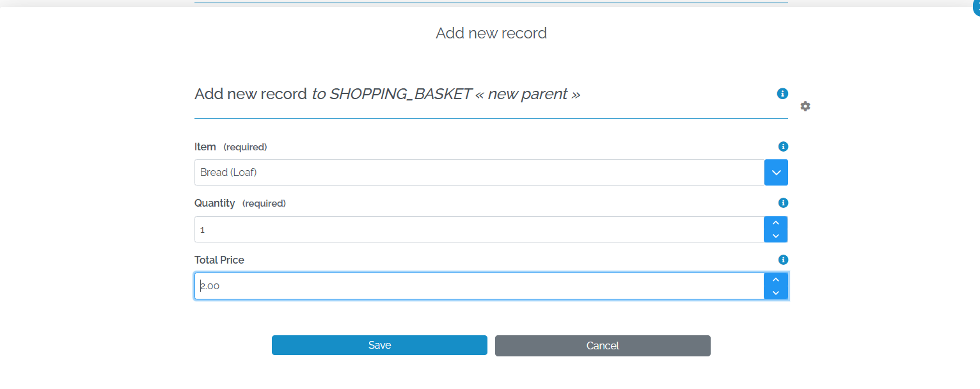Click the SHOPPING_BASKET new parent heading
The width and height of the screenshot is (980, 389).
(387, 93)
